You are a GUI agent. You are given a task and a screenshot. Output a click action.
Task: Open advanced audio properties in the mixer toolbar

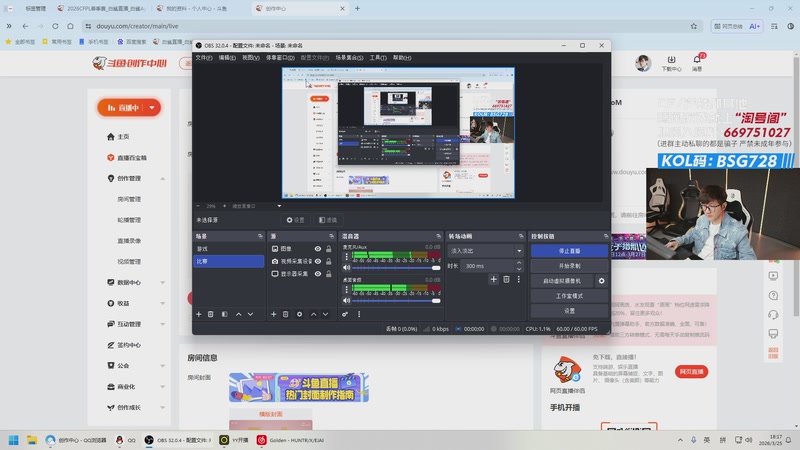(x=345, y=314)
